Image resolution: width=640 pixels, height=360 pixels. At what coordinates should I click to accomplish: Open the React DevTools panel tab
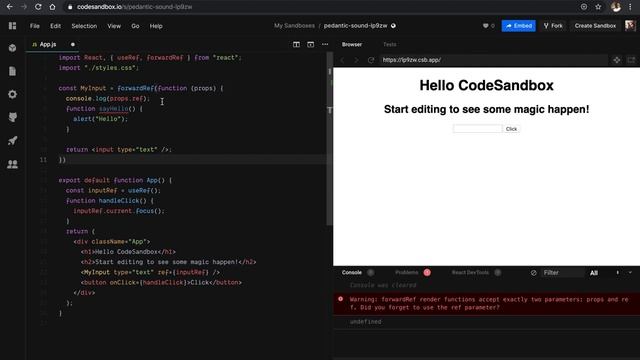pyautogui.click(x=470, y=273)
